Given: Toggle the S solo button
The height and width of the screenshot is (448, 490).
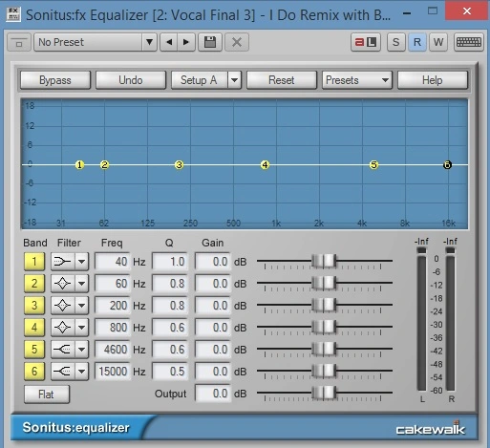Looking at the screenshot, I should coord(396,42).
